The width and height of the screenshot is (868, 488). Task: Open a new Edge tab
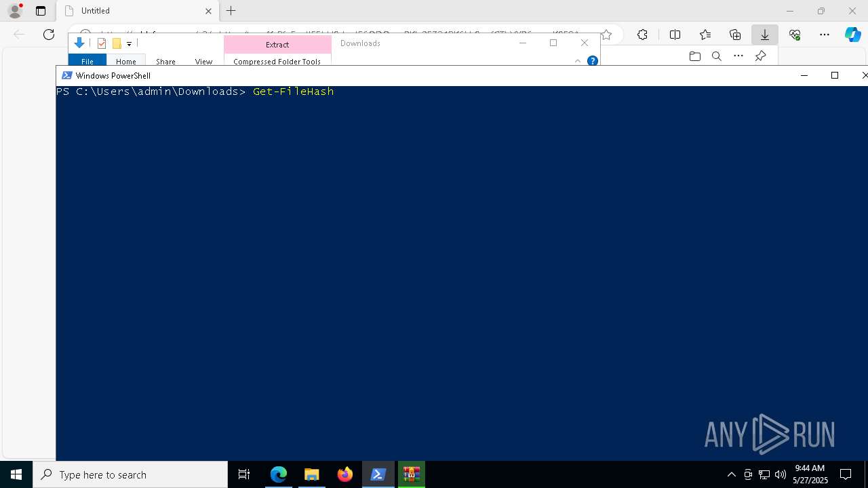pos(231,11)
